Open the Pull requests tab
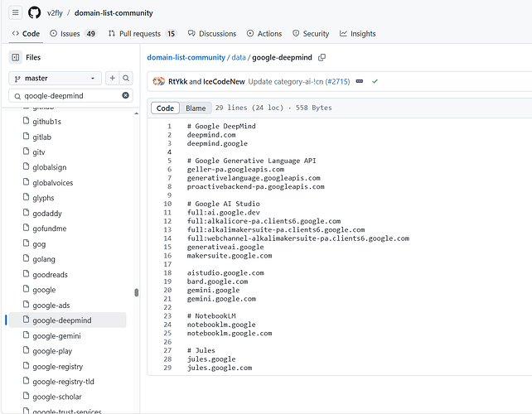Viewport: 532px width, 414px height. pos(143,34)
